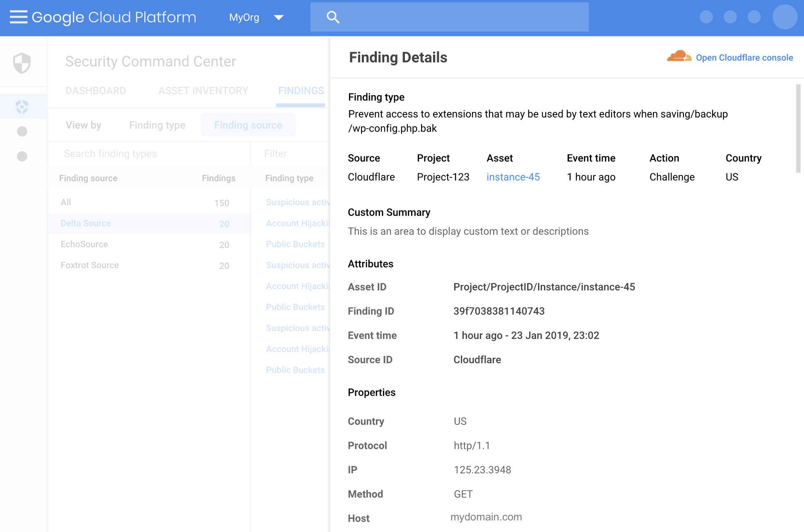
Task: Click the Security Command Center shield icon
Action: [x=22, y=63]
